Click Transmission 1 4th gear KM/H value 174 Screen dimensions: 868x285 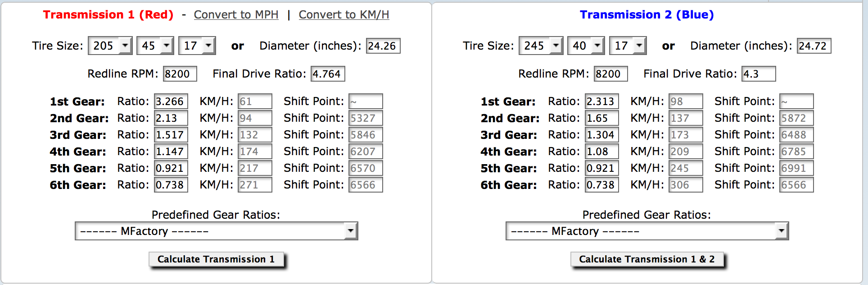[255, 152]
